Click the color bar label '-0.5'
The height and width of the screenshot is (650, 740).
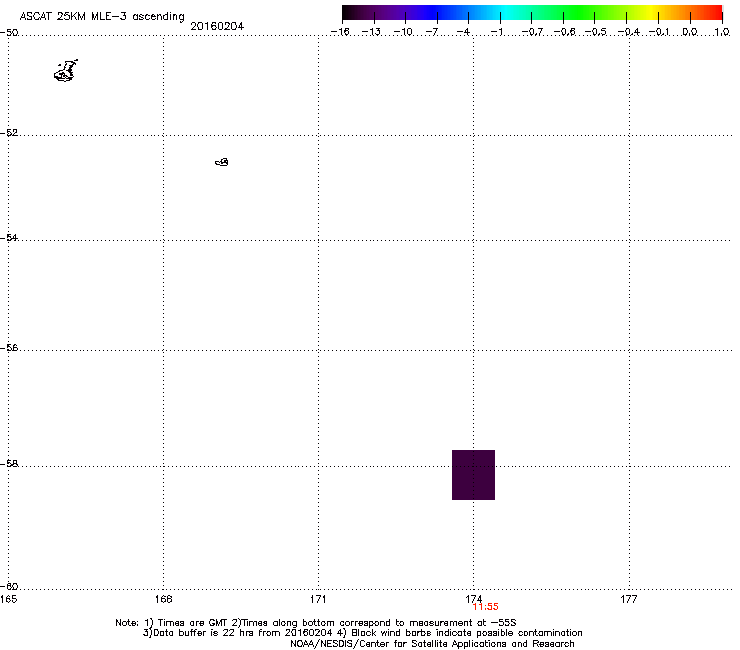pos(596,32)
